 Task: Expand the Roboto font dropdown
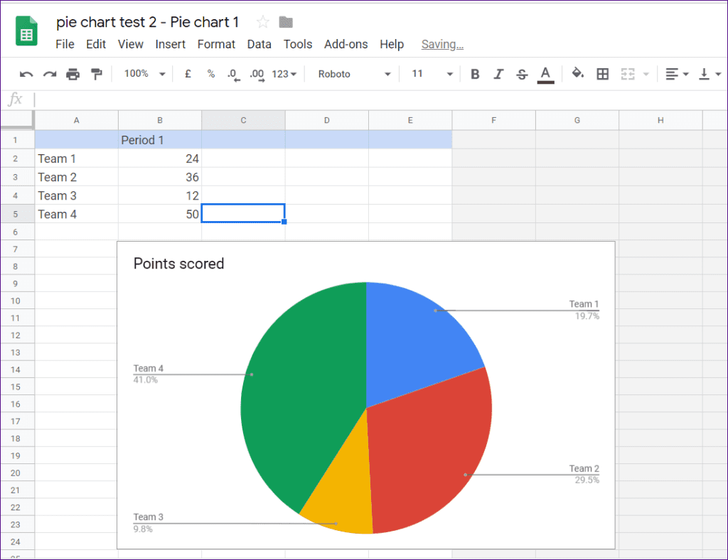354,74
